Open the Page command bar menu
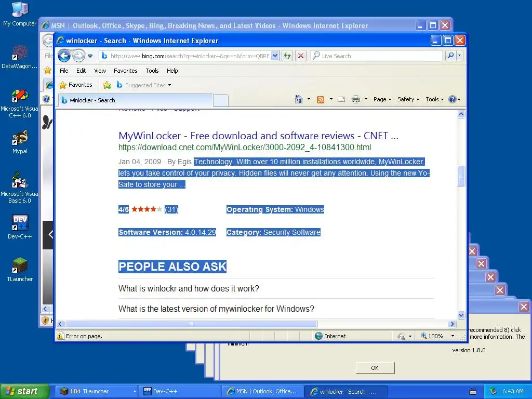The width and height of the screenshot is (532, 399). tap(382, 99)
